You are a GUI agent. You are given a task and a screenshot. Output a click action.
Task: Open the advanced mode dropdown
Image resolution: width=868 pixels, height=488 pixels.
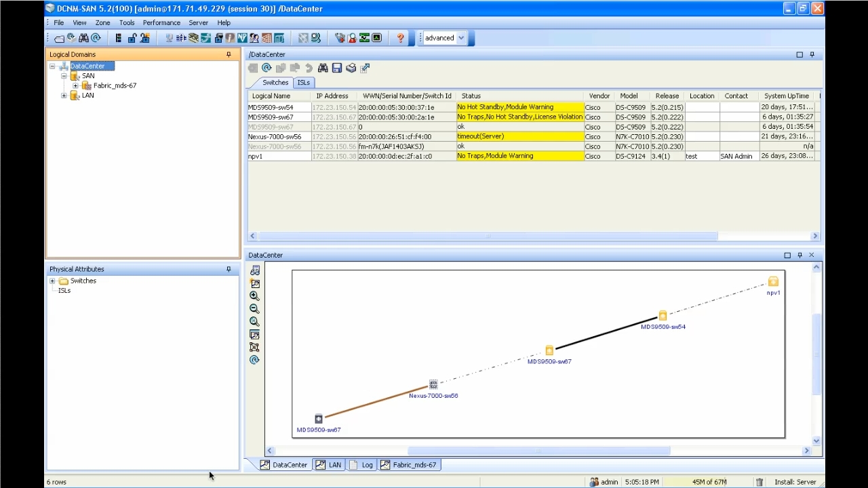click(x=461, y=38)
